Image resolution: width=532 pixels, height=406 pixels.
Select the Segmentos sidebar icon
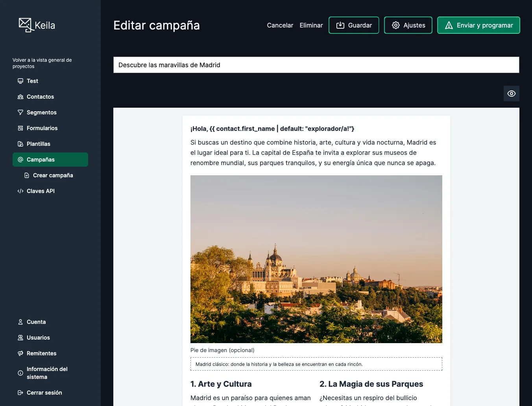pos(20,112)
